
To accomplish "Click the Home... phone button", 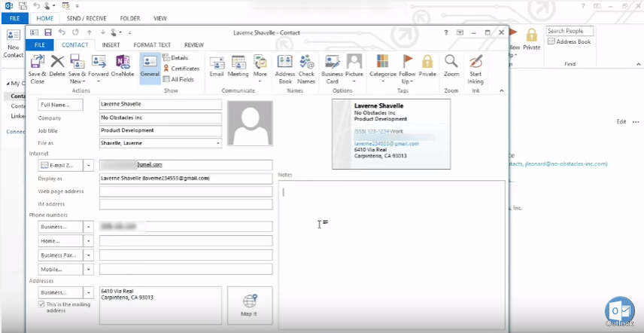I will point(60,241).
